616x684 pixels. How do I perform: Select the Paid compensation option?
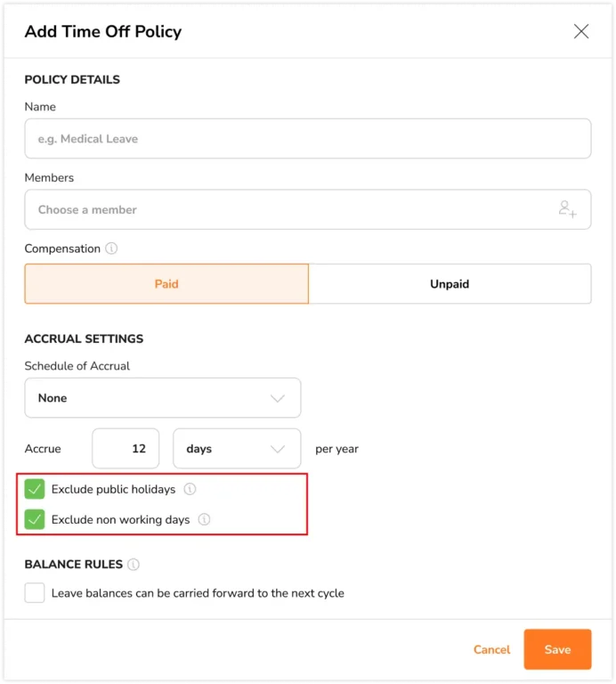tap(166, 284)
